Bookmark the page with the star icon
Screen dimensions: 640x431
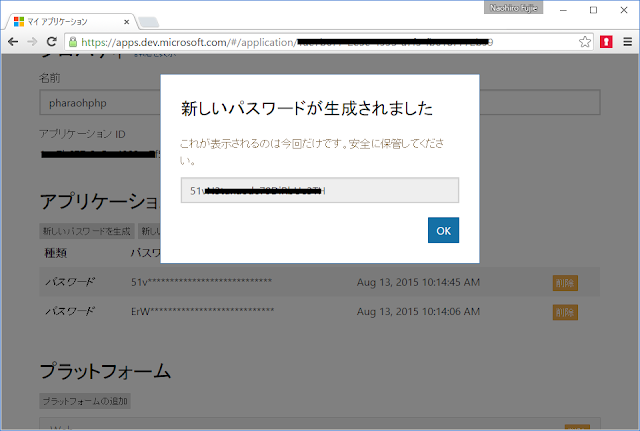click(584, 42)
